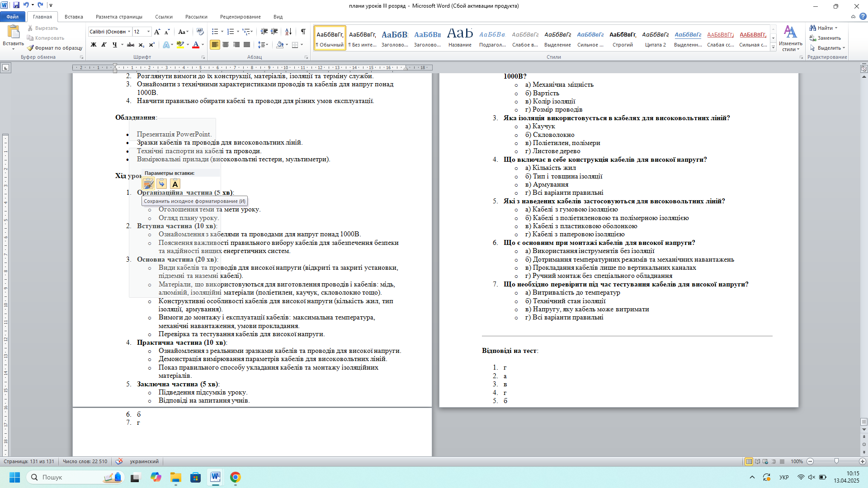This screenshot has width=868, height=488.
Task: Toggle strikethrough formatting
Action: click(x=130, y=45)
